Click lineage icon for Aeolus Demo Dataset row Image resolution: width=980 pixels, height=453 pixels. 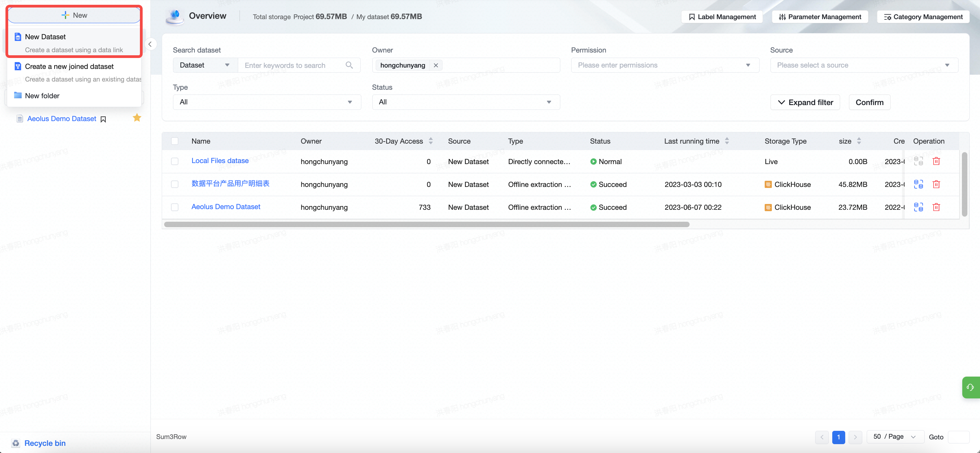click(918, 207)
